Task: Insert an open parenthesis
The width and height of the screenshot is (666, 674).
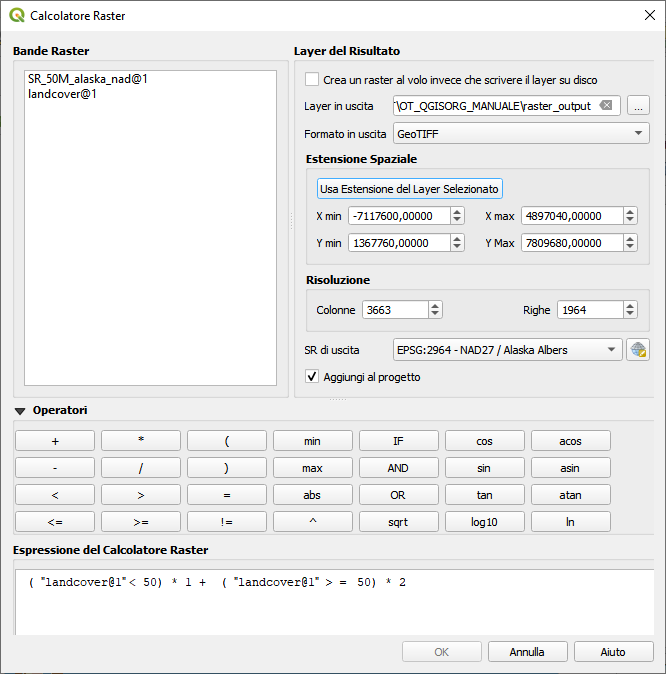Action: 227,441
